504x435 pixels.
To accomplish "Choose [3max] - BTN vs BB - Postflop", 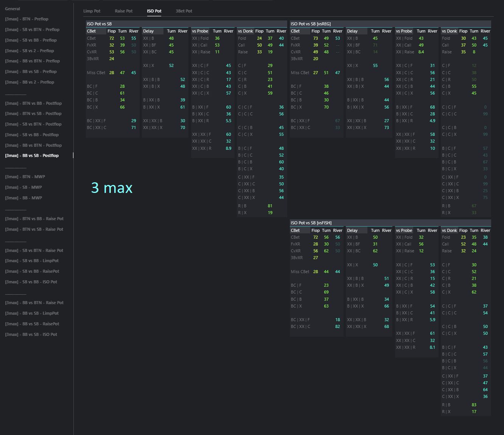I will 33,103.
